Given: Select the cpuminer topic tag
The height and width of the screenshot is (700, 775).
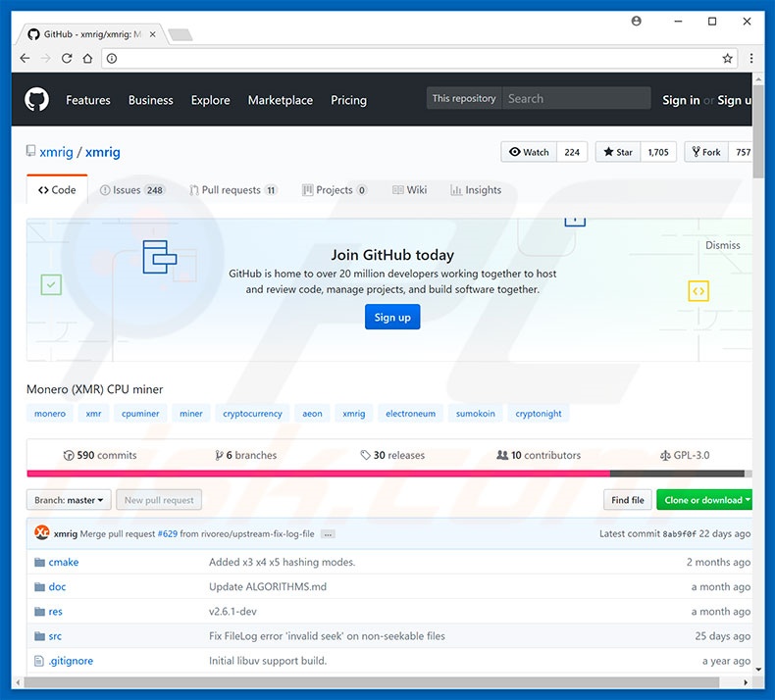Looking at the screenshot, I should click(x=140, y=414).
